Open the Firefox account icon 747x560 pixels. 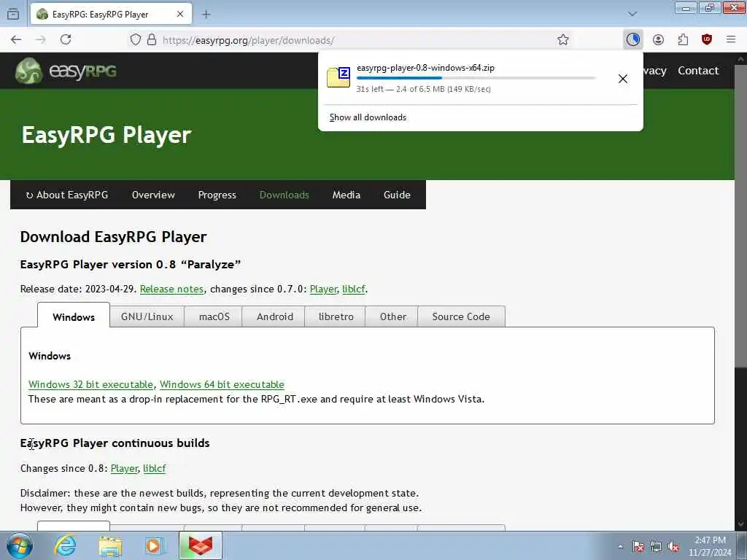(x=659, y=40)
